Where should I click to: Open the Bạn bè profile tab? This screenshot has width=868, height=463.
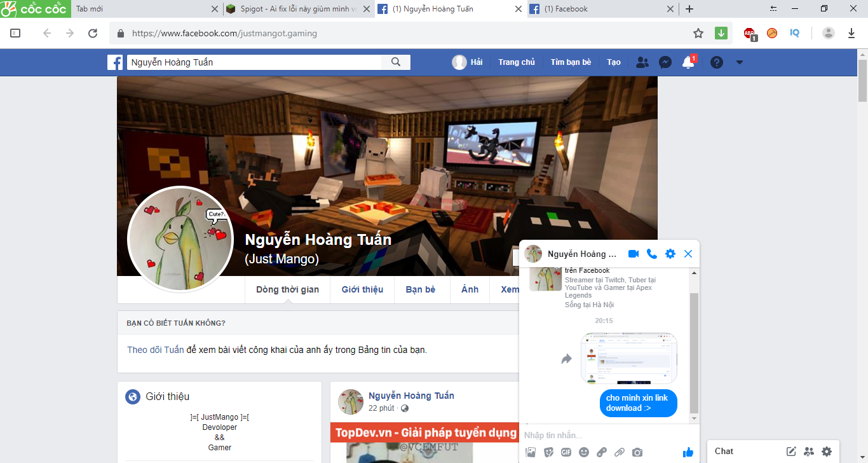click(421, 289)
